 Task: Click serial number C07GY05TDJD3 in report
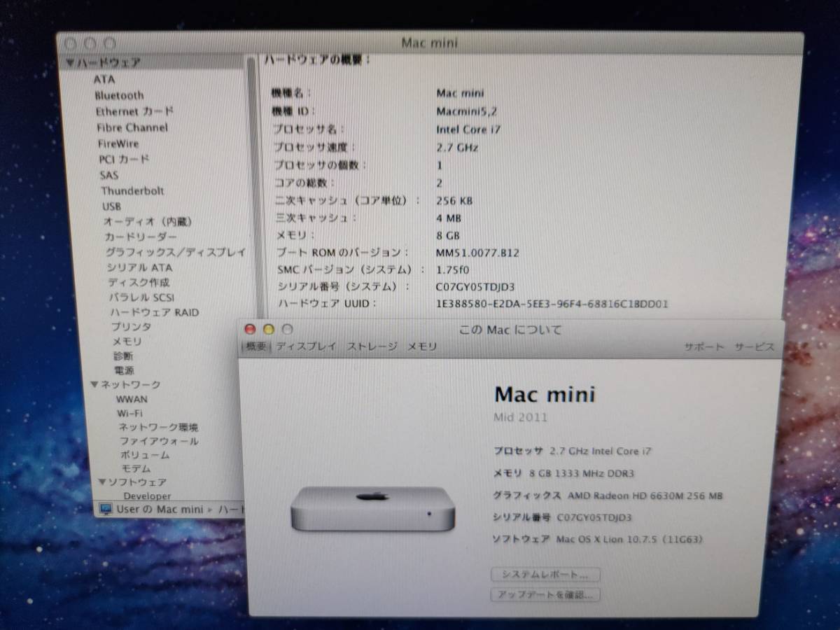tap(475, 287)
